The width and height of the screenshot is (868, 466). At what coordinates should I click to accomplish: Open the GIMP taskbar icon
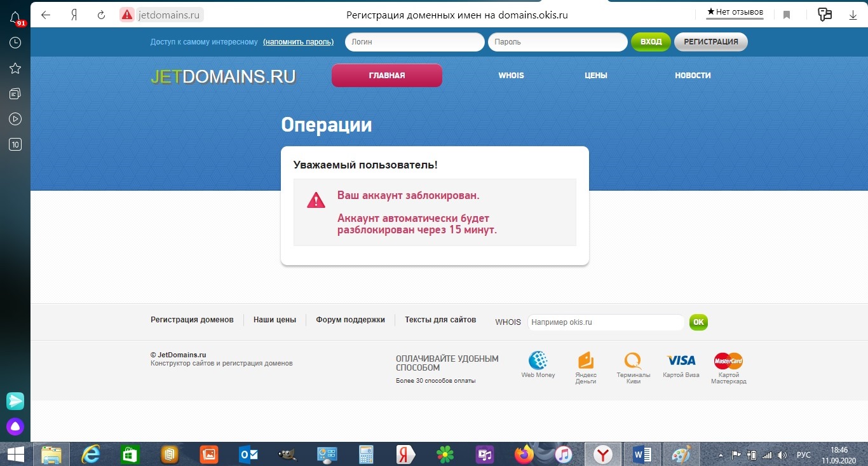click(x=288, y=454)
